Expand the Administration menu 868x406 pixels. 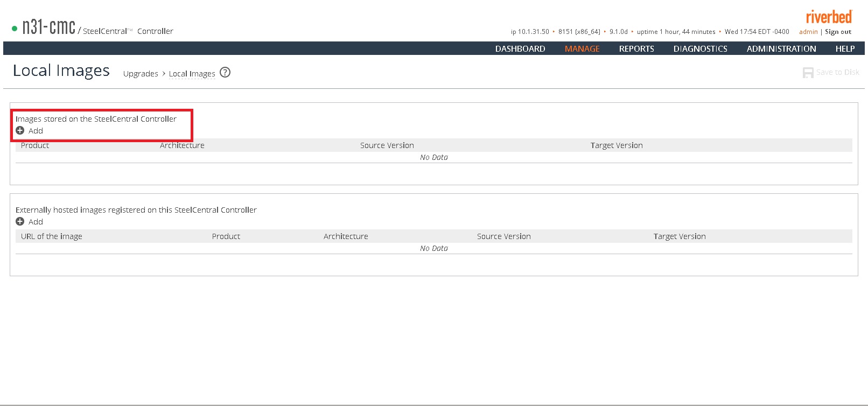(x=781, y=48)
